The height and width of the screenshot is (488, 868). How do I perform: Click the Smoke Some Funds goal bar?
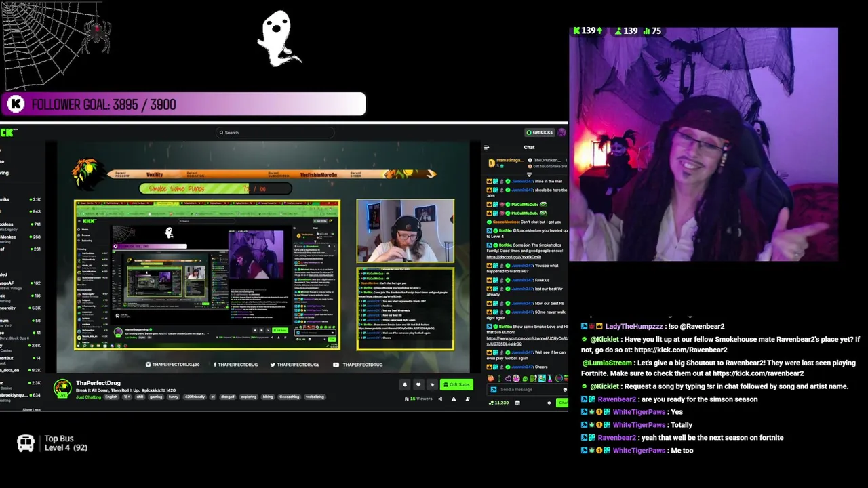(216, 189)
